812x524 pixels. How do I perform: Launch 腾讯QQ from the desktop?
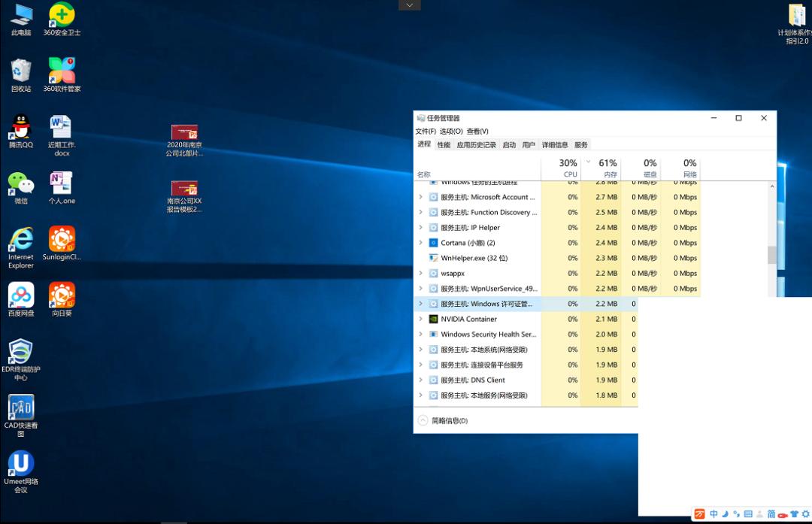[20, 128]
